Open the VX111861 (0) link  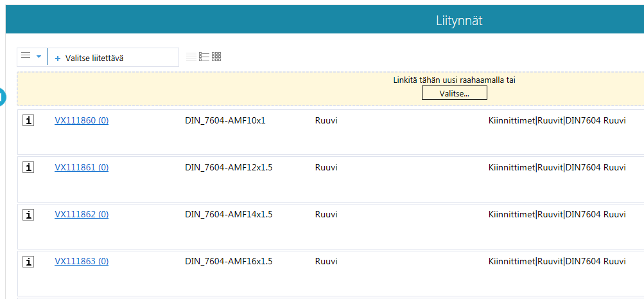point(82,167)
